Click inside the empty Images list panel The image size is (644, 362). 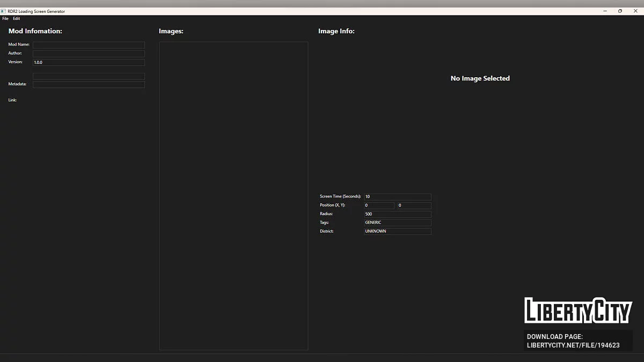pyautogui.click(x=233, y=196)
